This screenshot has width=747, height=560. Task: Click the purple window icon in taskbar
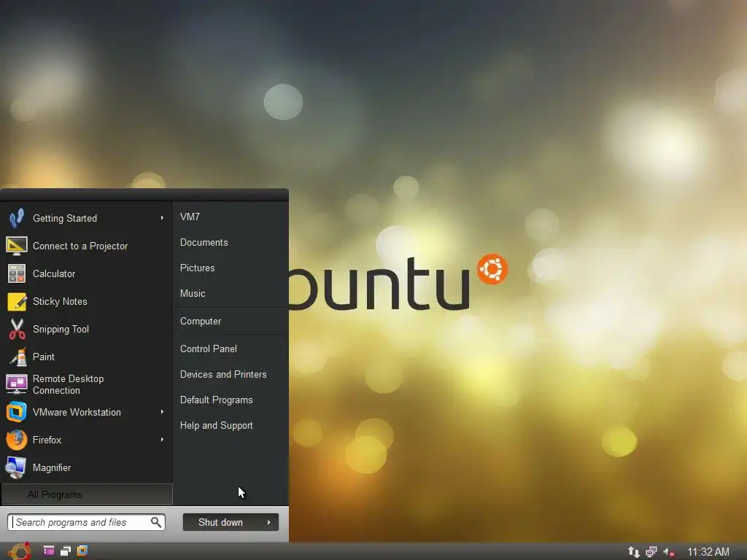point(49,551)
